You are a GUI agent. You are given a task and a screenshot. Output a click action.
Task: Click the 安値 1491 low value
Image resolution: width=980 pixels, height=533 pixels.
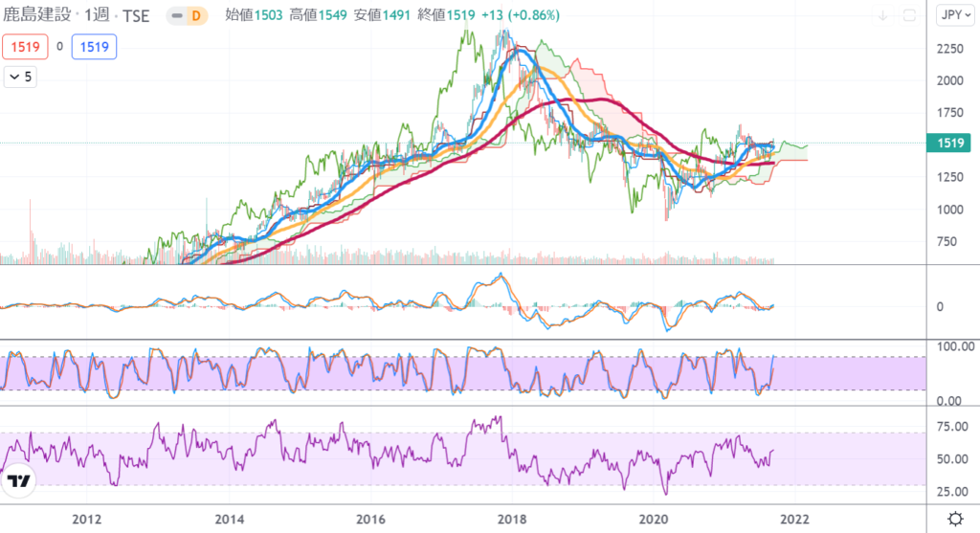tap(381, 15)
